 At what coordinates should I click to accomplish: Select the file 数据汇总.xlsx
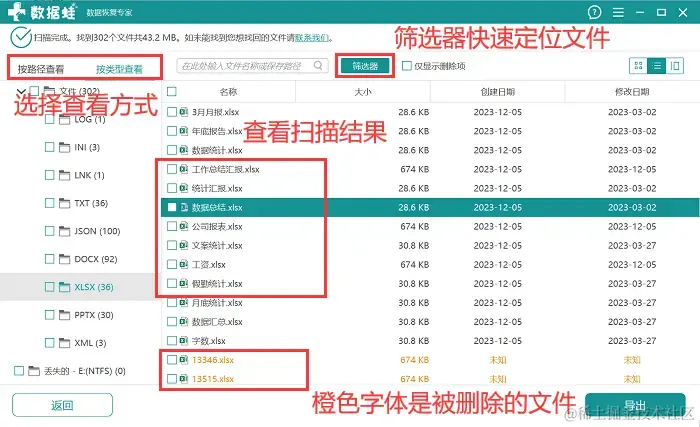tap(217, 322)
